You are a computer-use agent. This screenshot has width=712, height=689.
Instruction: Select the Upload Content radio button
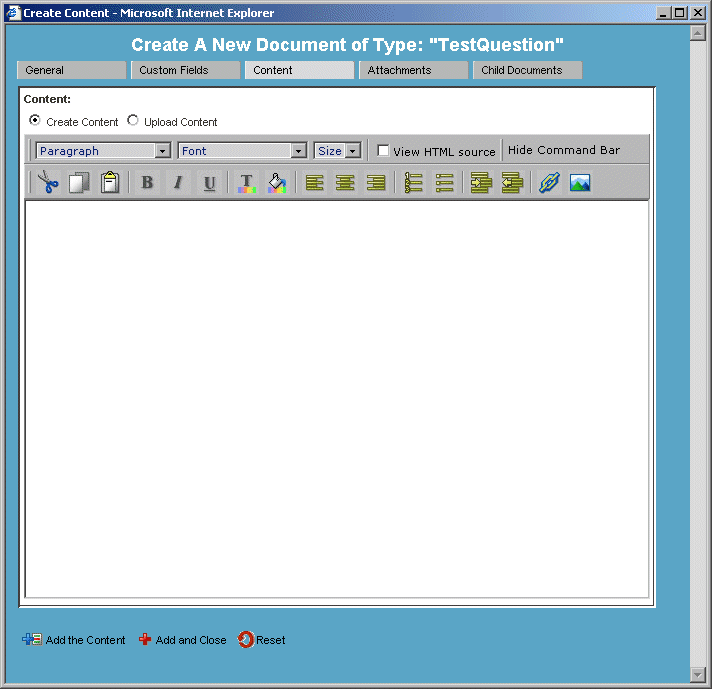133,120
